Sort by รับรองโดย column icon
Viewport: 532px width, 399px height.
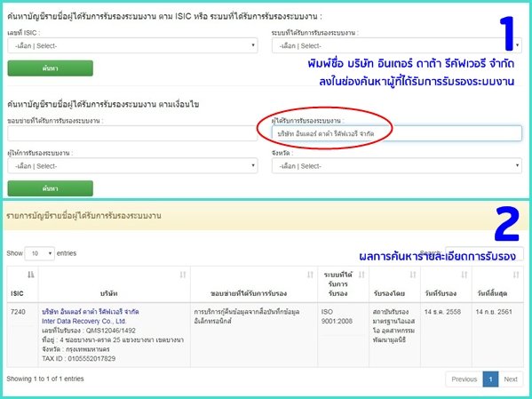tap(413, 275)
